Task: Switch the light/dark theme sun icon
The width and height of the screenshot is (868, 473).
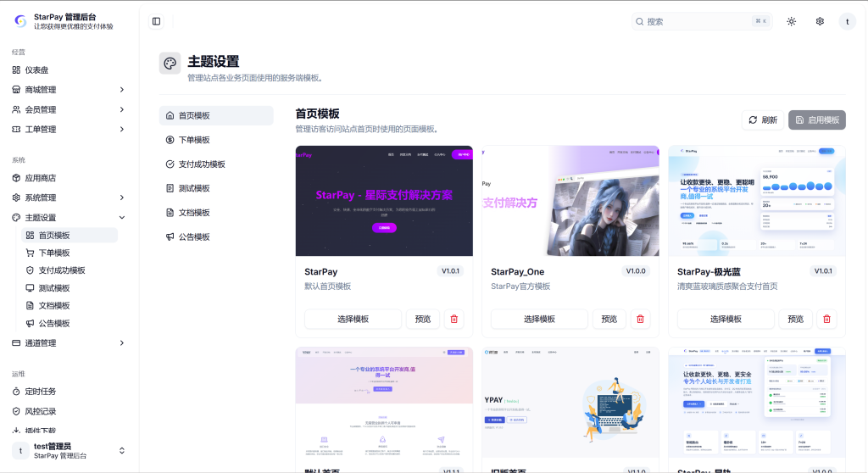Action: point(791,21)
